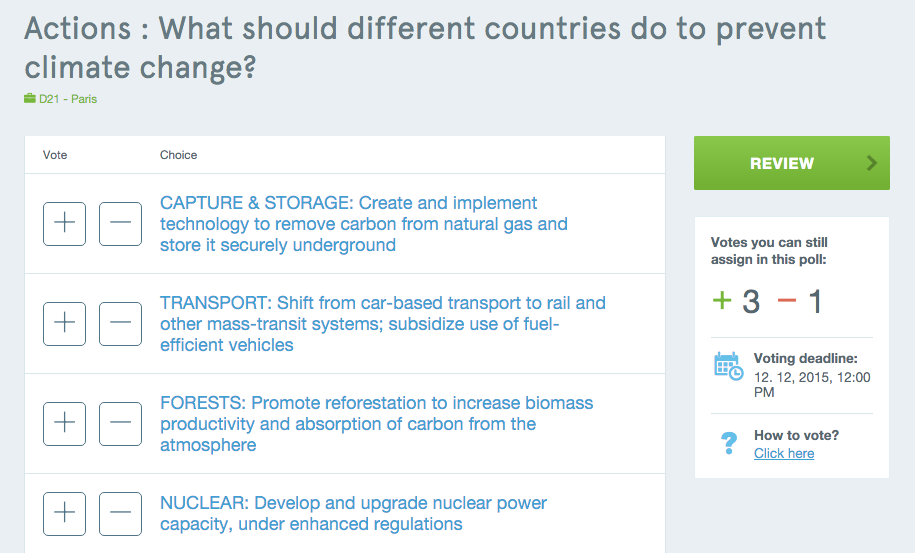Click the arrow chevron on REVIEW button

[x=872, y=163]
